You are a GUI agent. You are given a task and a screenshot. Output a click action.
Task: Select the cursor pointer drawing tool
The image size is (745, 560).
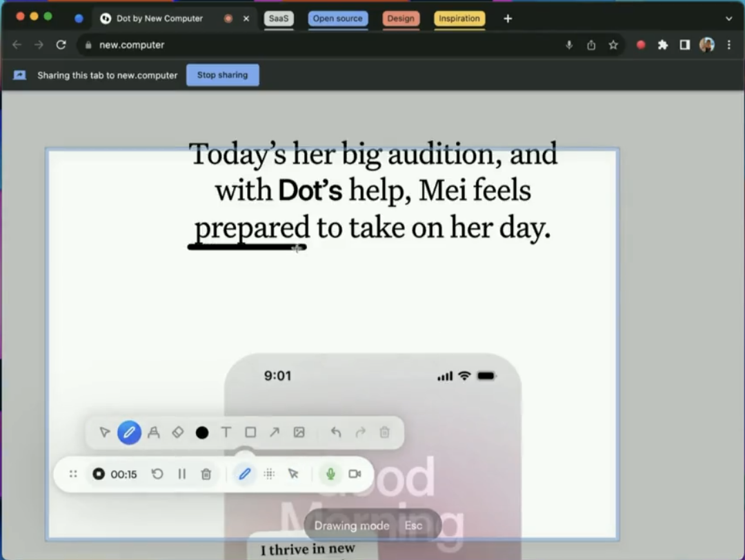point(105,432)
